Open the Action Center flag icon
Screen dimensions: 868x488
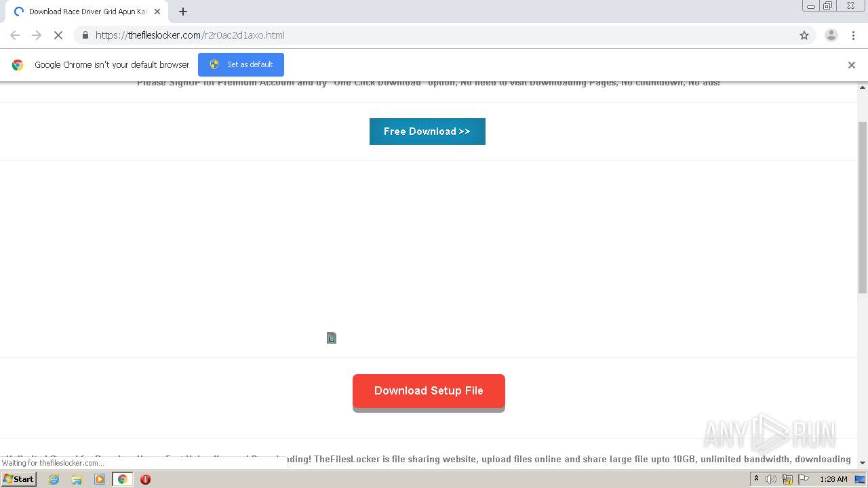click(804, 479)
